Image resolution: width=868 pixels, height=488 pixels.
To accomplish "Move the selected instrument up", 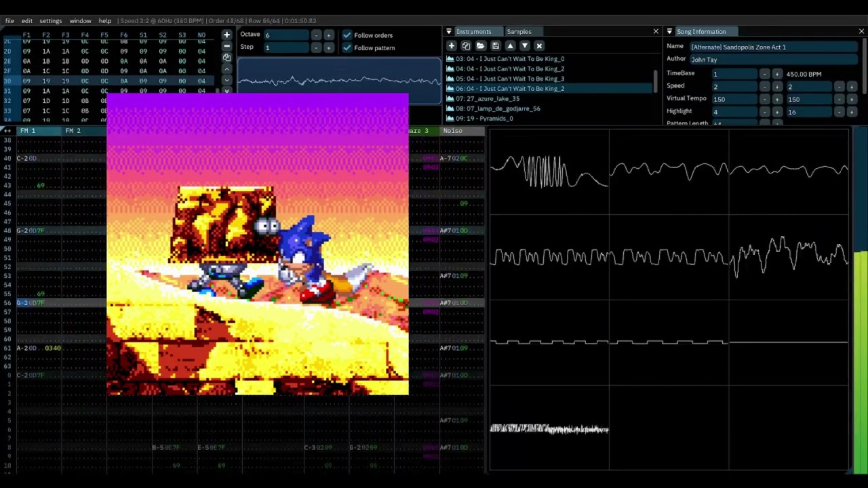I will (510, 45).
